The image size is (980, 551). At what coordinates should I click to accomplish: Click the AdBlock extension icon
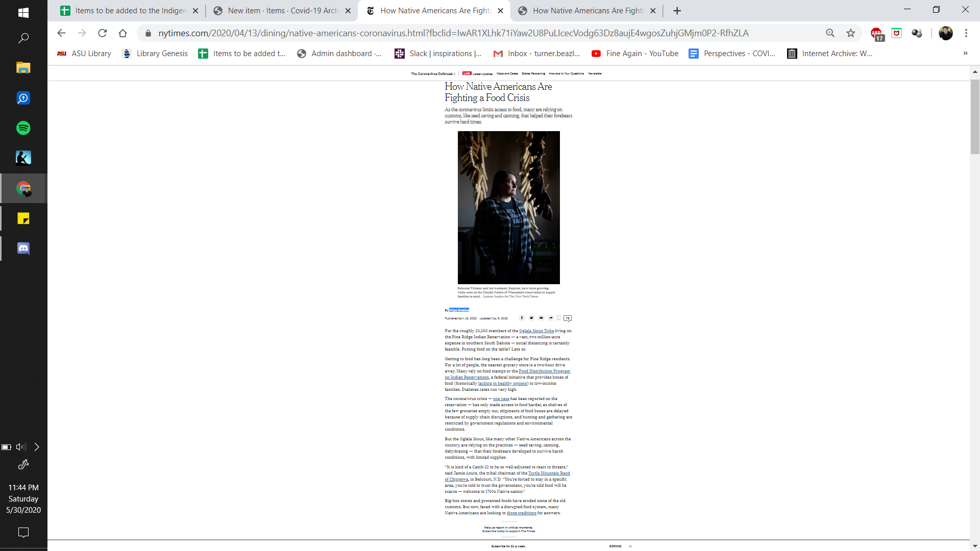(x=876, y=33)
